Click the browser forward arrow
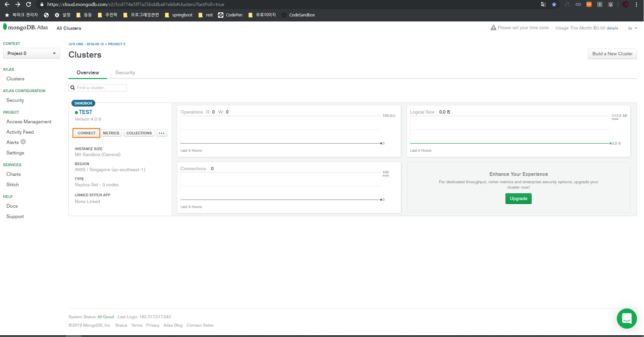Image resolution: width=644 pixels, height=337 pixels. coord(18,4)
